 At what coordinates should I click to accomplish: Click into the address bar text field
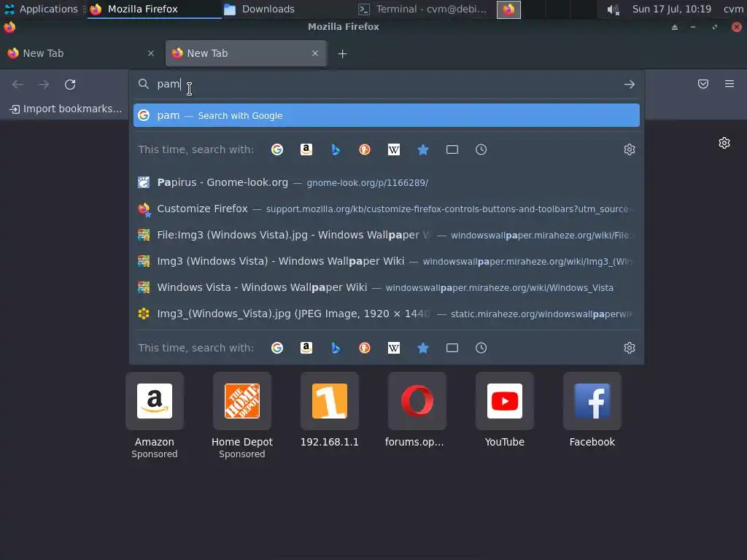pyautogui.click(x=386, y=85)
